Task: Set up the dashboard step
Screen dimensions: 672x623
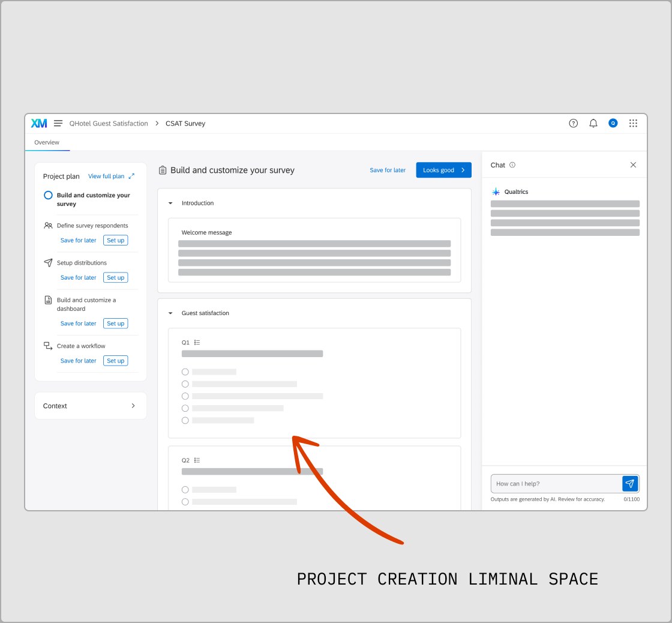Action: [116, 324]
